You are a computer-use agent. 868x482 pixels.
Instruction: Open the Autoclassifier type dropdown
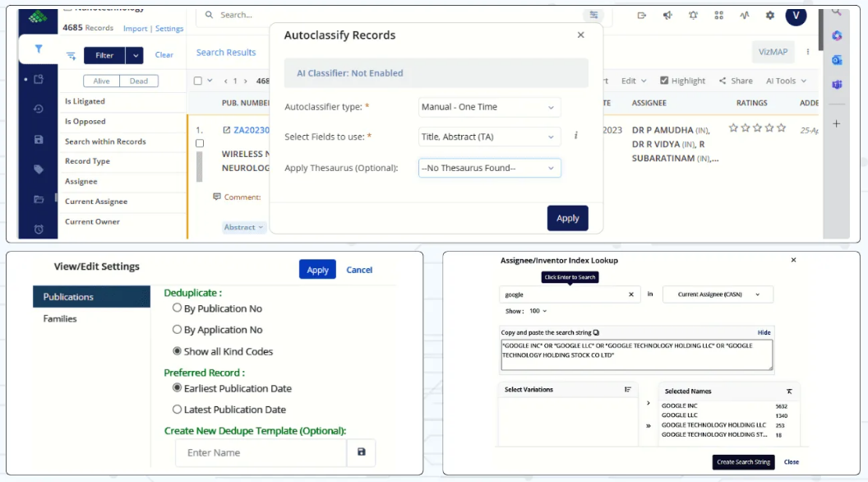click(x=489, y=107)
